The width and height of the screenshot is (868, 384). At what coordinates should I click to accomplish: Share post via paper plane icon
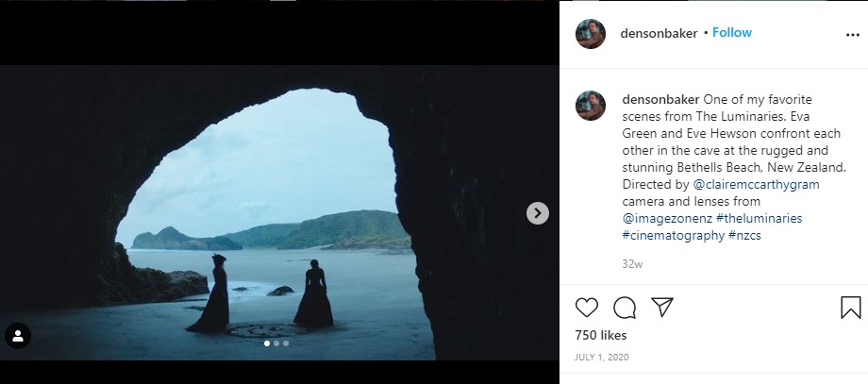tap(662, 308)
